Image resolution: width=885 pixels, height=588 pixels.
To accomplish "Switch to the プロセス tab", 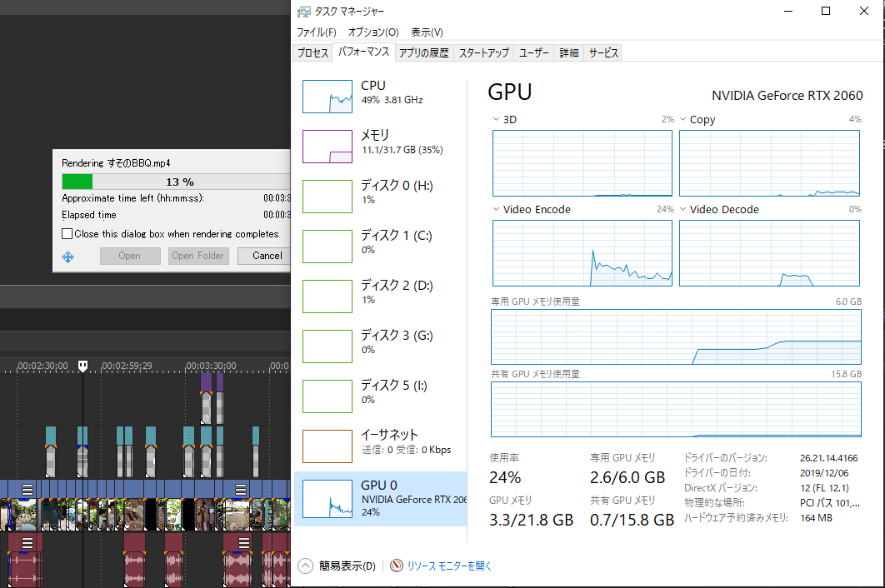I will (313, 52).
